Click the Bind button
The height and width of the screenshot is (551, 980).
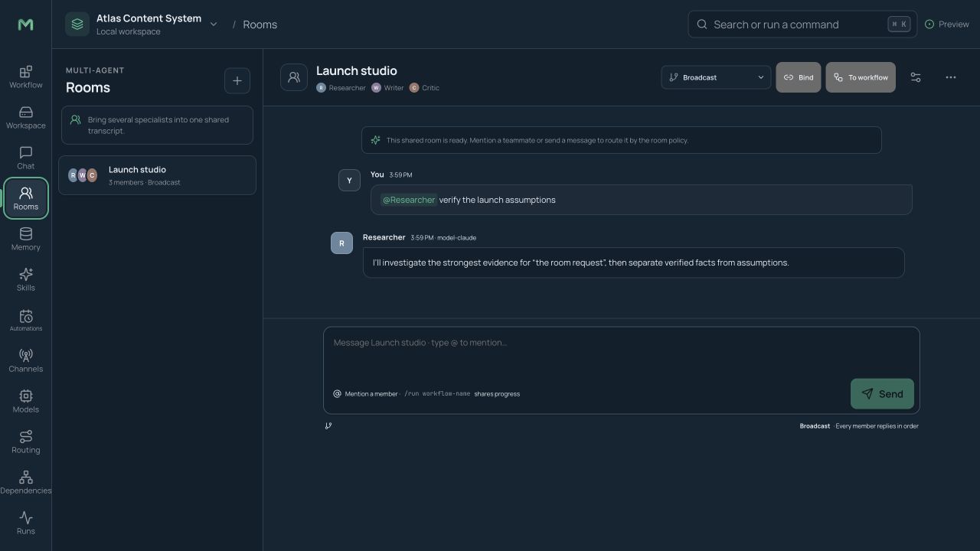point(799,77)
